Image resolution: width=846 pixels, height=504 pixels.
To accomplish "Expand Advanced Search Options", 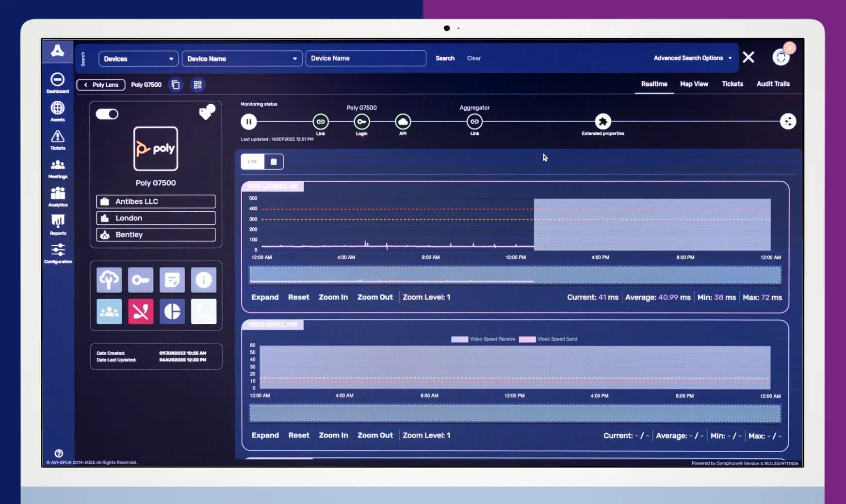I will point(692,58).
